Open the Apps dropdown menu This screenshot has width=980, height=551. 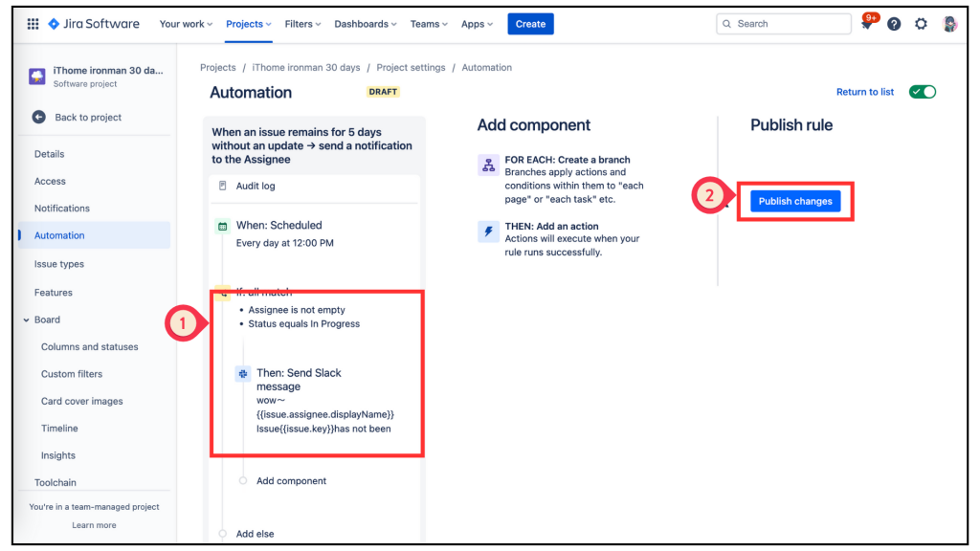[x=477, y=24]
